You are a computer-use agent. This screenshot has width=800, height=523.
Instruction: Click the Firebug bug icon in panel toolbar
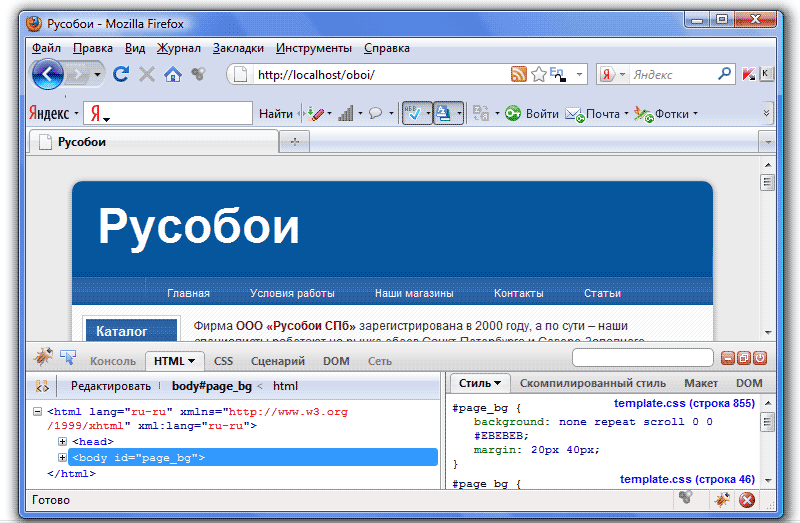(x=43, y=357)
